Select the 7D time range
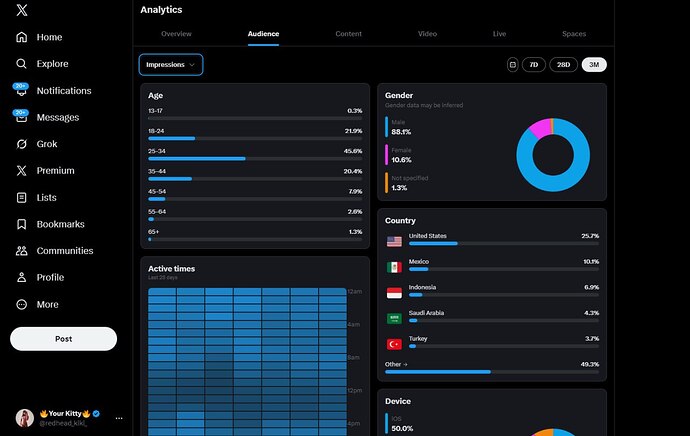Viewport: 690px width, 436px height. click(x=533, y=65)
